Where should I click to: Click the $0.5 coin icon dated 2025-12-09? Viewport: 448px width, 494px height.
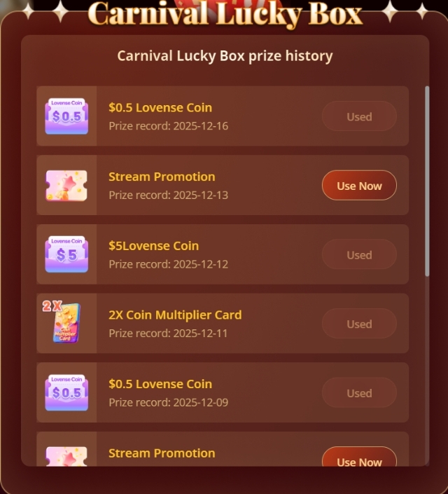(66, 392)
